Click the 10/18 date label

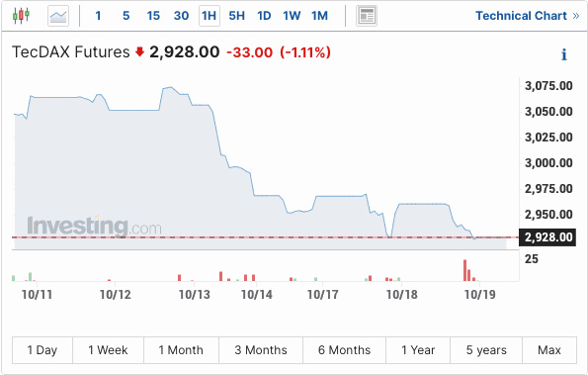click(402, 295)
